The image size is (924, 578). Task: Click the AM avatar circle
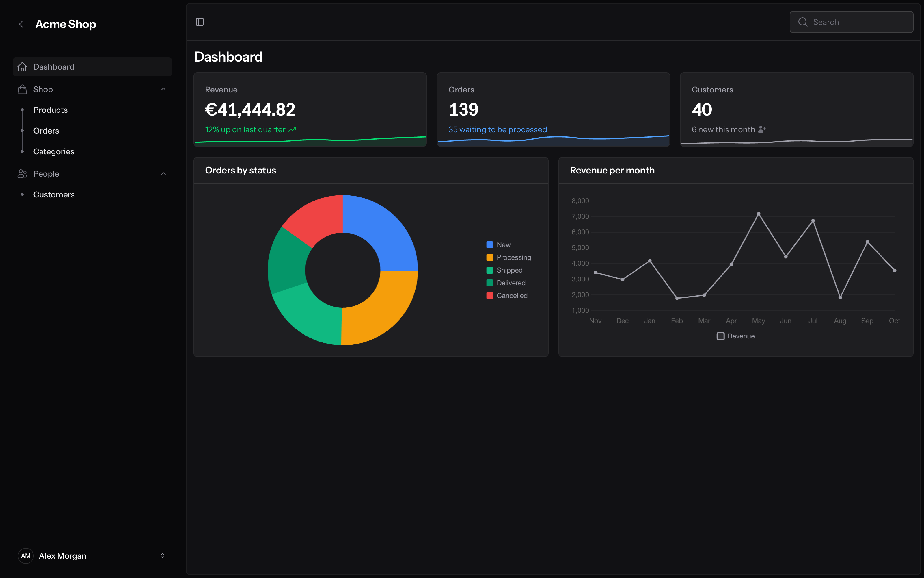pyautogui.click(x=26, y=556)
